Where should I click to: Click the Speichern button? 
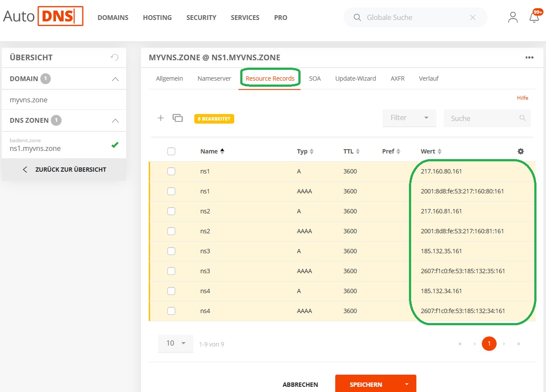point(366,384)
